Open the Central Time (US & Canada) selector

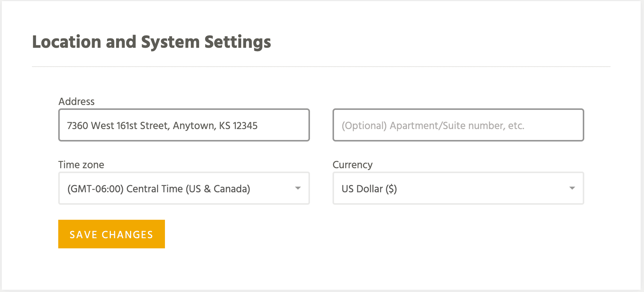184,188
